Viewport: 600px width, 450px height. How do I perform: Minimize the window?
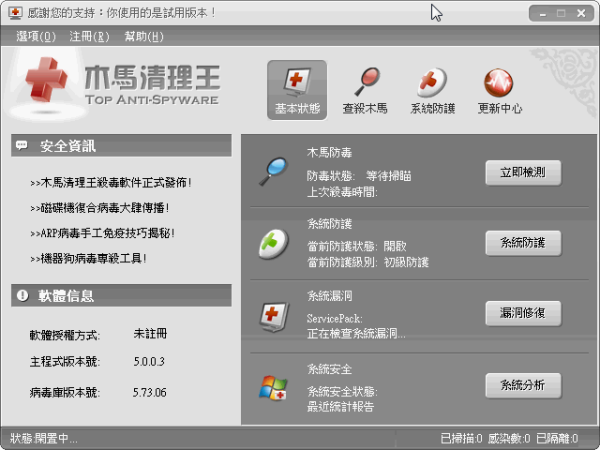(543, 14)
